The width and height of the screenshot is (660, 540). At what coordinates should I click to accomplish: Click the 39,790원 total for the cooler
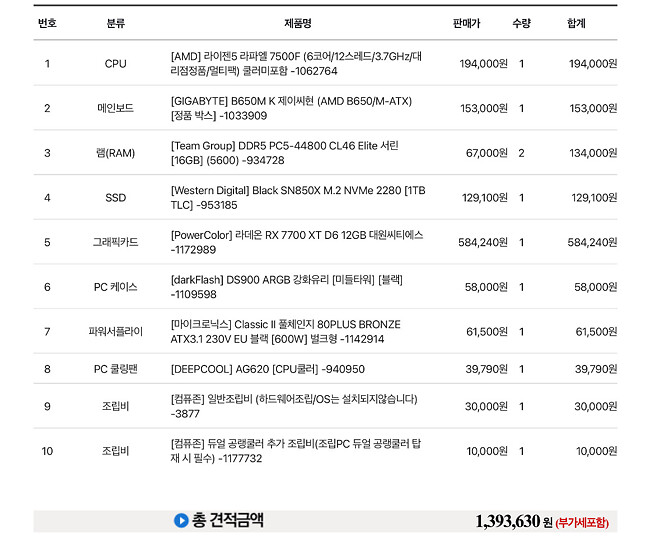pos(596,369)
